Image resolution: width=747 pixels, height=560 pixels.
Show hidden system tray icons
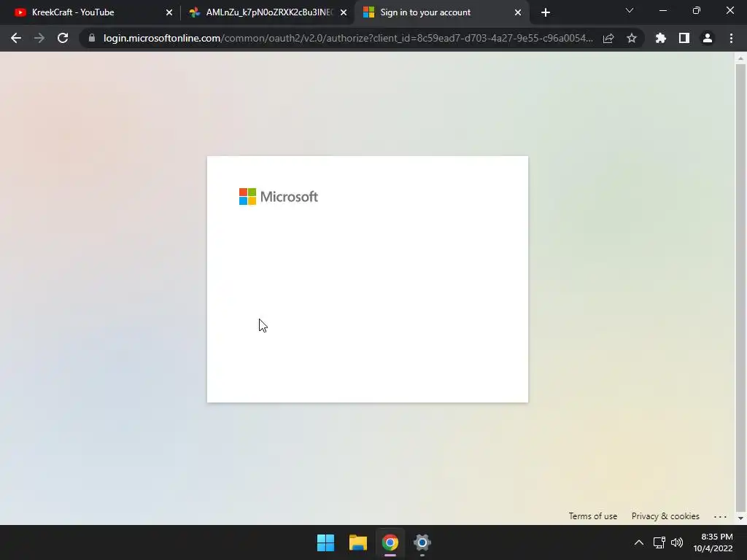639,542
